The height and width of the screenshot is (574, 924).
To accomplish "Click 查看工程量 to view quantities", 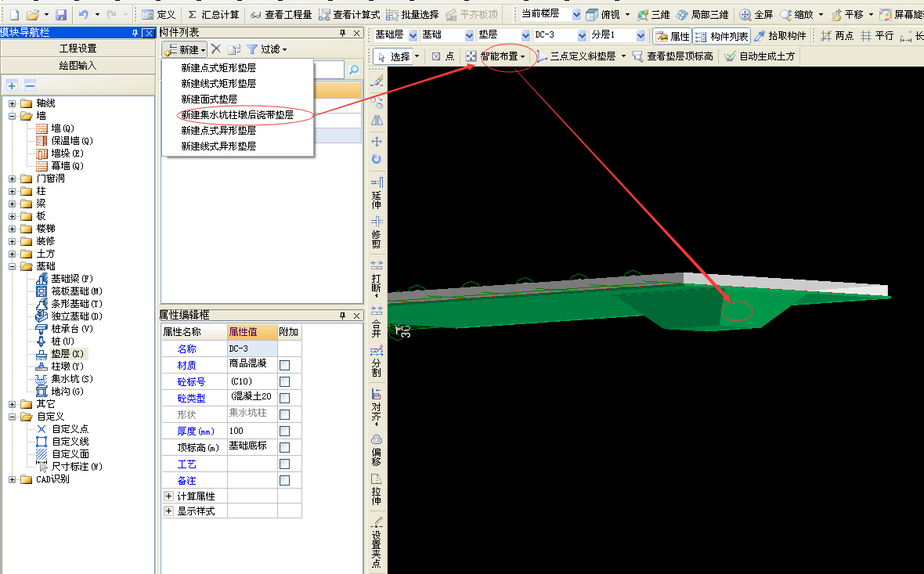I will tap(281, 14).
